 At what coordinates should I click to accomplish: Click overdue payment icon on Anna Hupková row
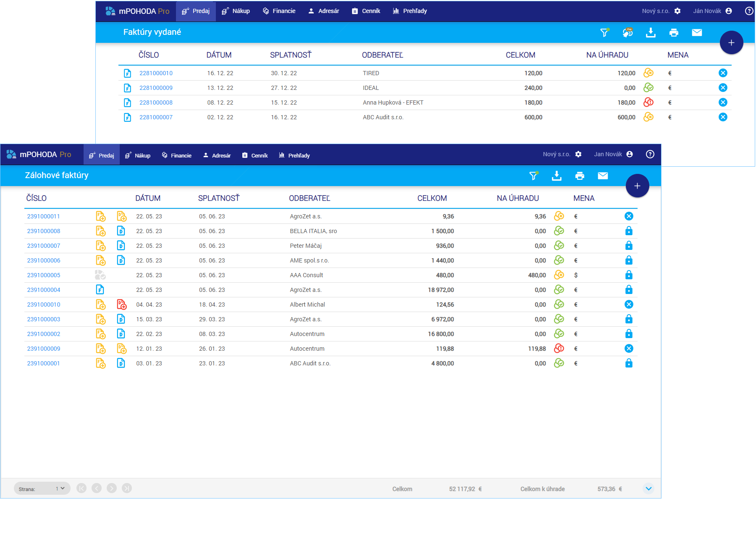click(648, 102)
